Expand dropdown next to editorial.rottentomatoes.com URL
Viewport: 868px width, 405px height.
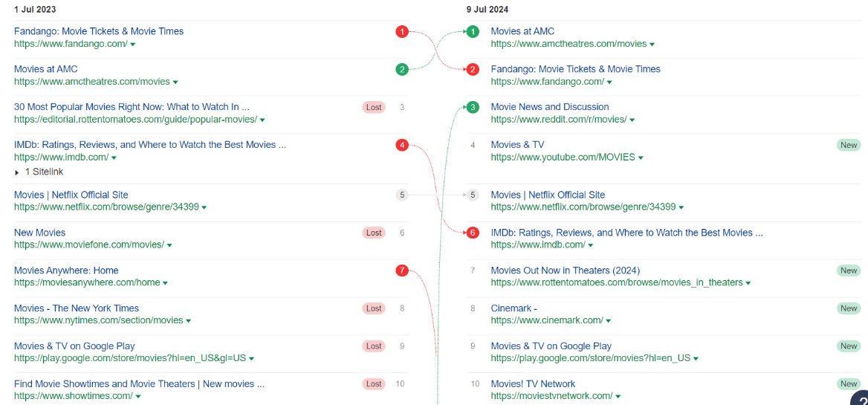[x=262, y=120]
